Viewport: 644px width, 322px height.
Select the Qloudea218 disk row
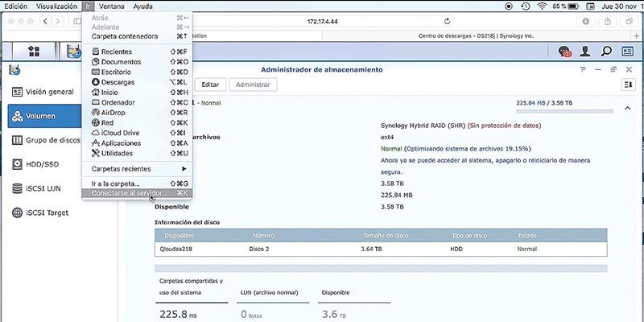pos(381,249)
